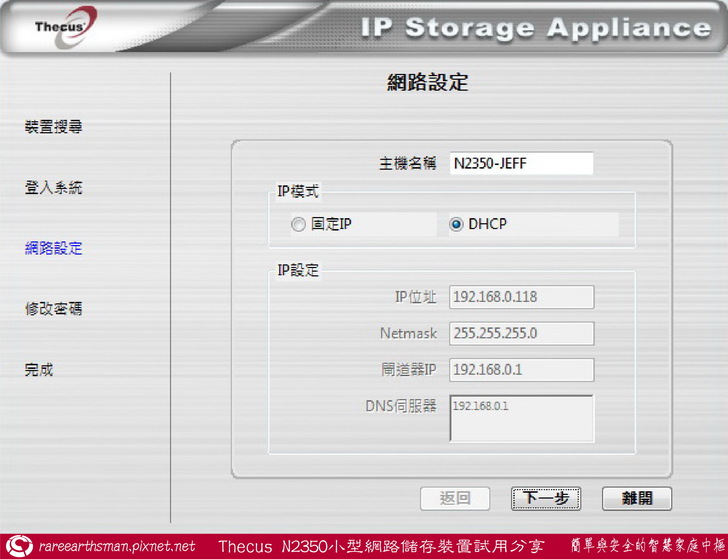Select the 網路設定 step in sidebar

coord(53,248)
